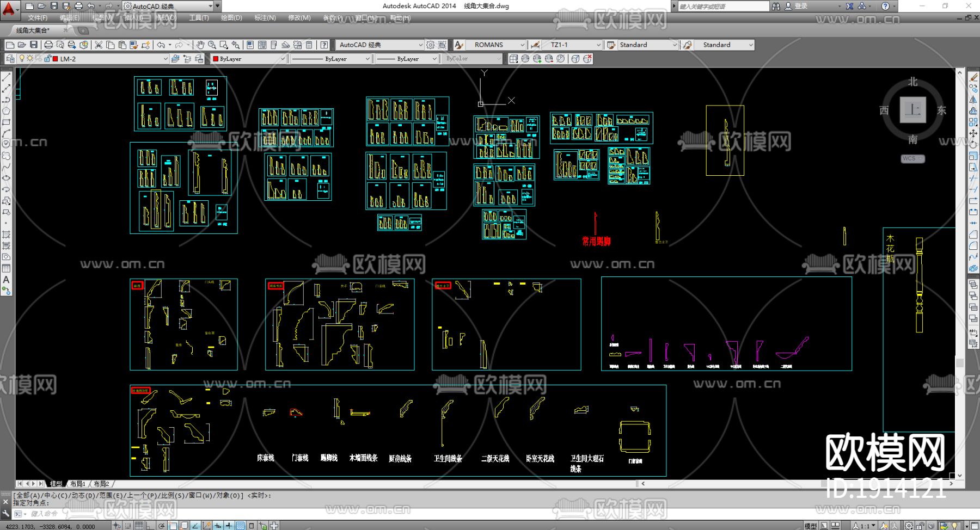This screenshot has height=530, width=980.
Task: Click the Cut scissors icon
Action: (x=99, y=45)
